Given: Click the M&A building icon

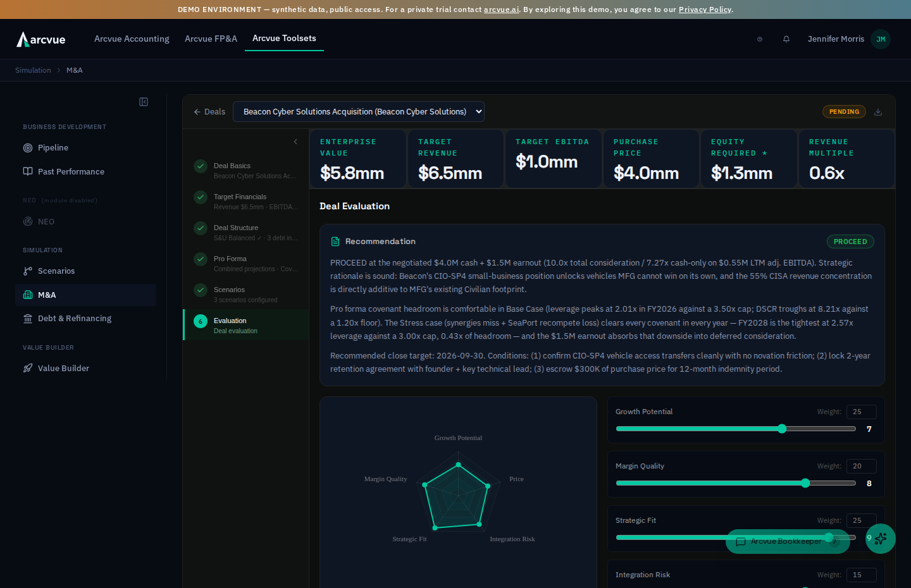Looking at the screenshot, I should point(28,295).
